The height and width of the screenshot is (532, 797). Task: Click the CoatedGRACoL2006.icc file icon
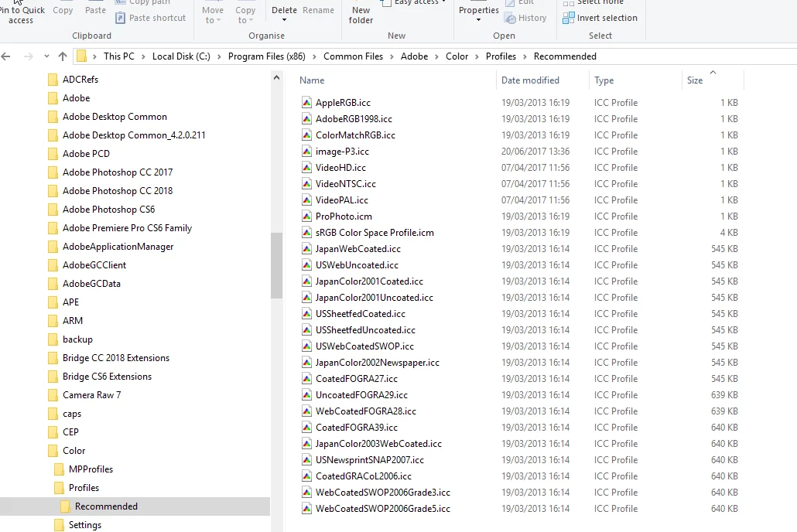pyautogui.click(x=306, y=476)
